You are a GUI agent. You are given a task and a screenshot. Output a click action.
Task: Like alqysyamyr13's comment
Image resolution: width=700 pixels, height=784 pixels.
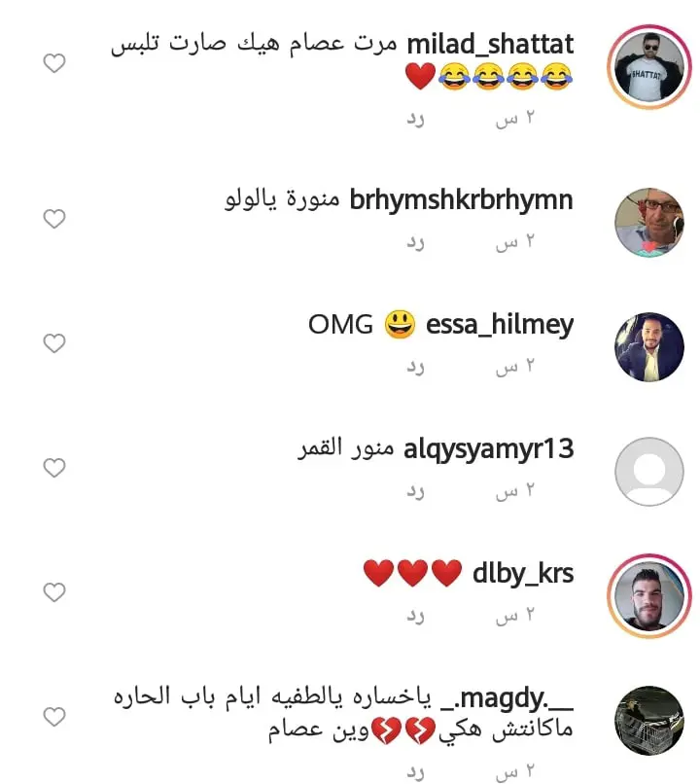[54, 468]
